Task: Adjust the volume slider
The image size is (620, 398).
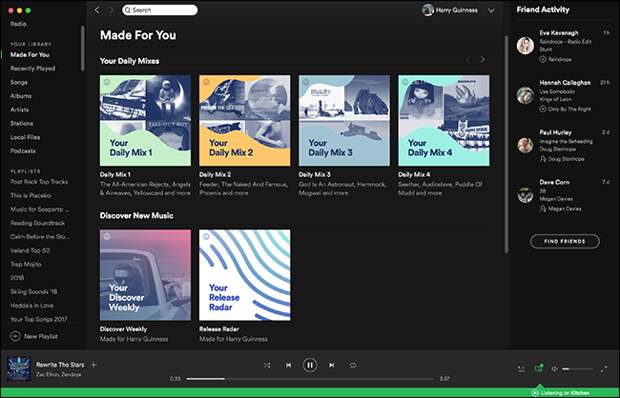Action: pyautogui.click(x=578, y=369)
